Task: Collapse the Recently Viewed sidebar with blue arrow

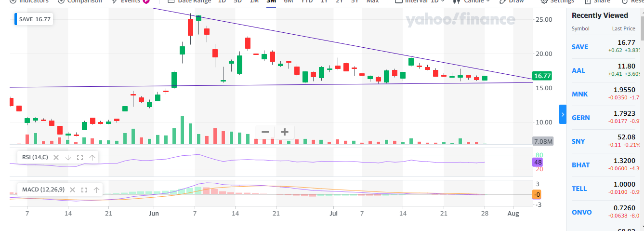Action: (563, 114)
